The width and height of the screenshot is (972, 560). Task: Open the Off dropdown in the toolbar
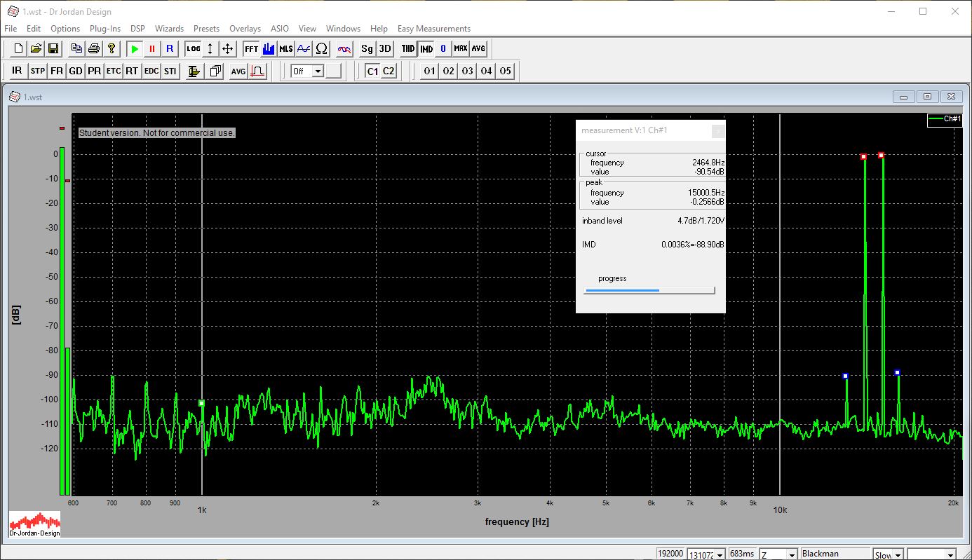tap(318, 71)
